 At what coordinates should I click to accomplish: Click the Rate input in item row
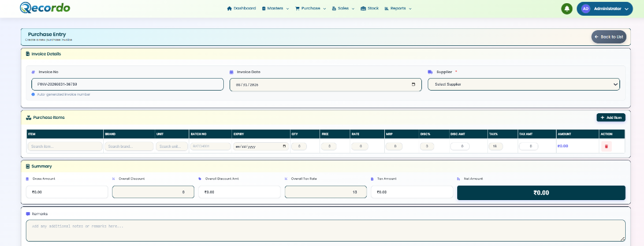pyautogui.click(x=360, y=146)
